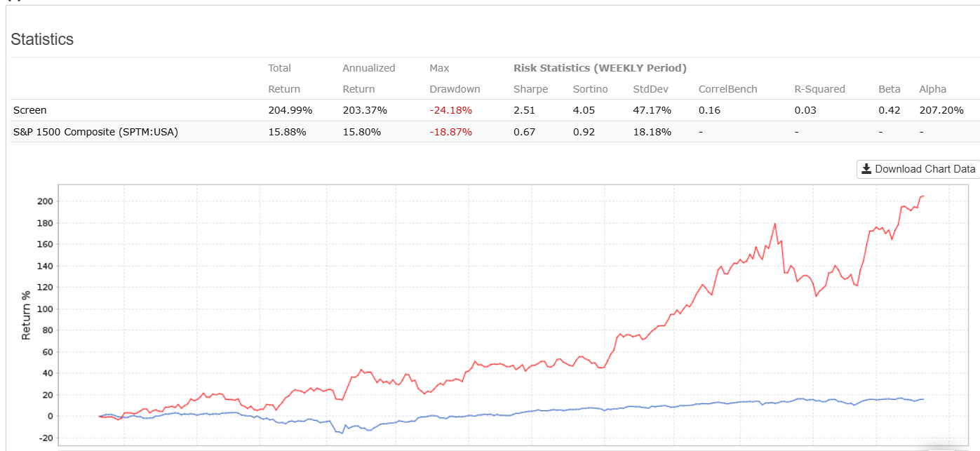Screen dimensions: 980x451
Task: Click the 200 tick label on y-axis
Action: click(44, 201)
